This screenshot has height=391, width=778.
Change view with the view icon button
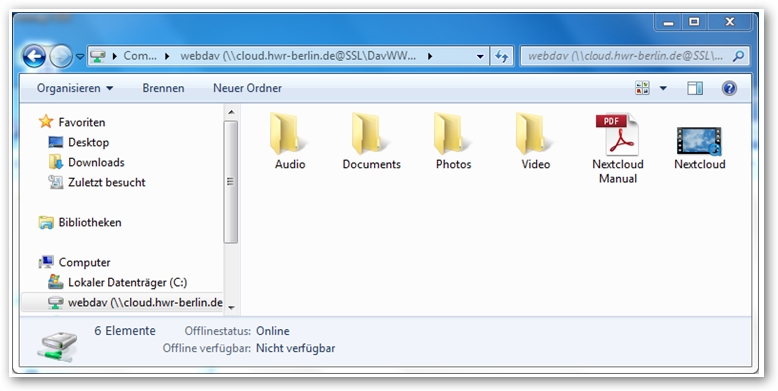[642, 88]
